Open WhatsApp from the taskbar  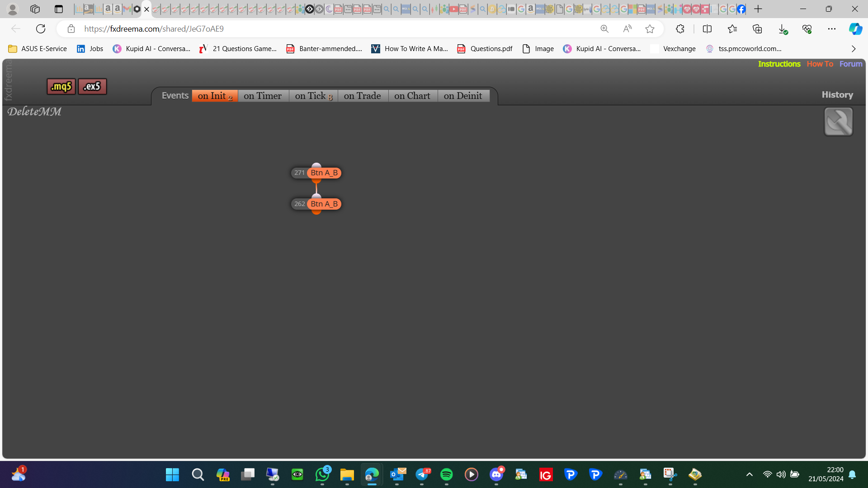322,474
